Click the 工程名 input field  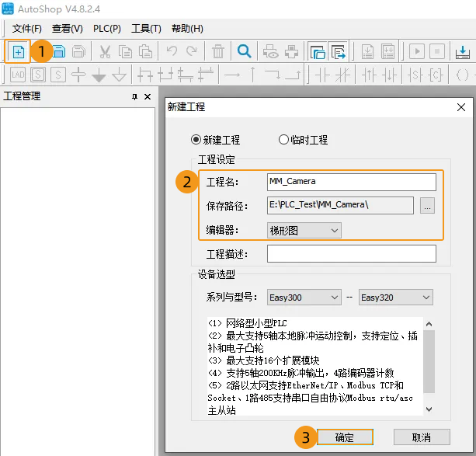point(351,182)
